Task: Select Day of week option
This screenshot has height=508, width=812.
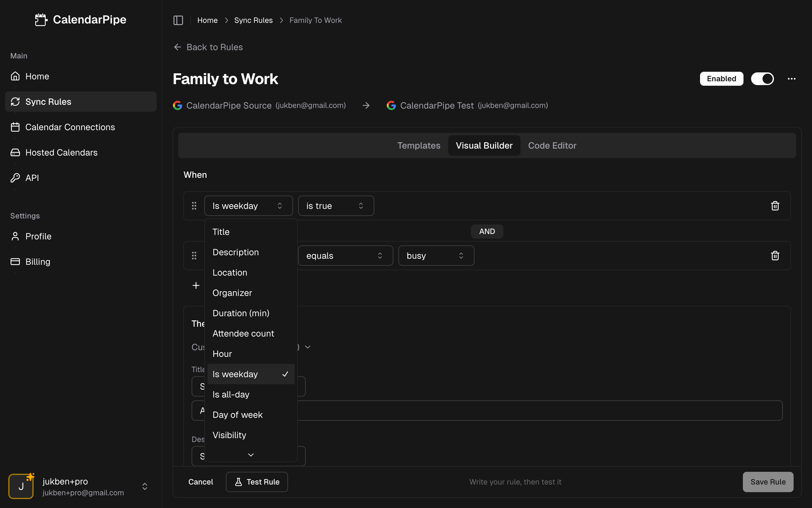Action: [x=251, y=415]
